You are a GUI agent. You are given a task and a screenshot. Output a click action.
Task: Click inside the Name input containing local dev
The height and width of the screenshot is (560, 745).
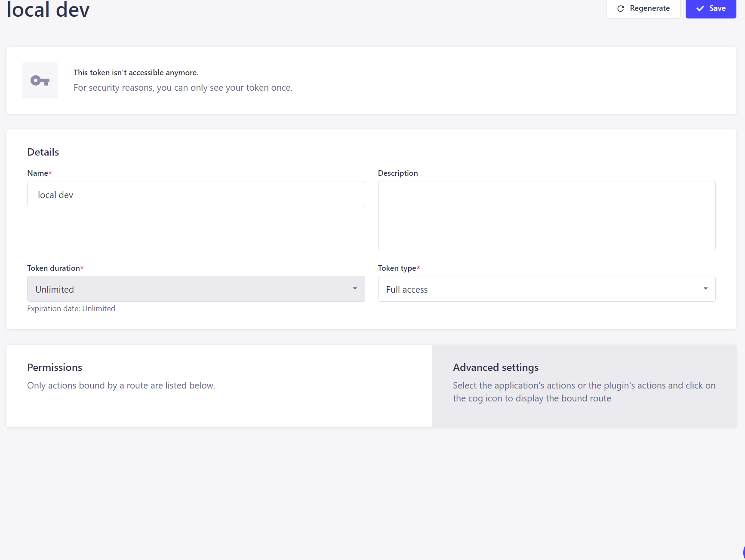pos(196,194)
